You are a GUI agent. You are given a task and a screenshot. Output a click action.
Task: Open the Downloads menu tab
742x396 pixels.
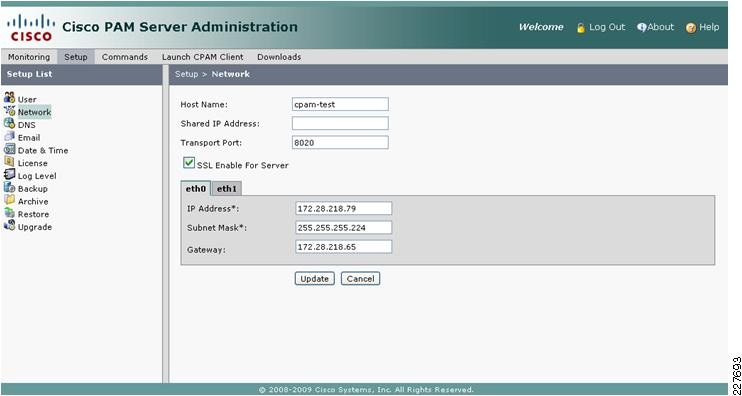click(279, 57)
